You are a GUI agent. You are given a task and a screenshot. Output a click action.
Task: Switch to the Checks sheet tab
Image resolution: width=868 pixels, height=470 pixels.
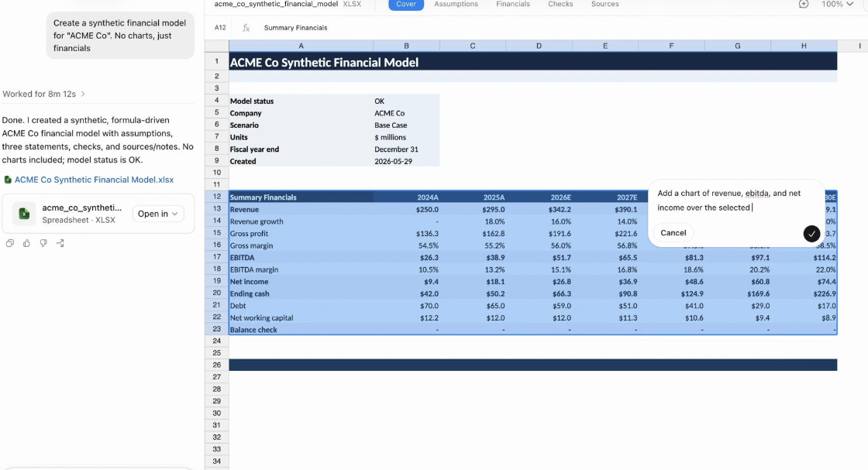[560, 4]
